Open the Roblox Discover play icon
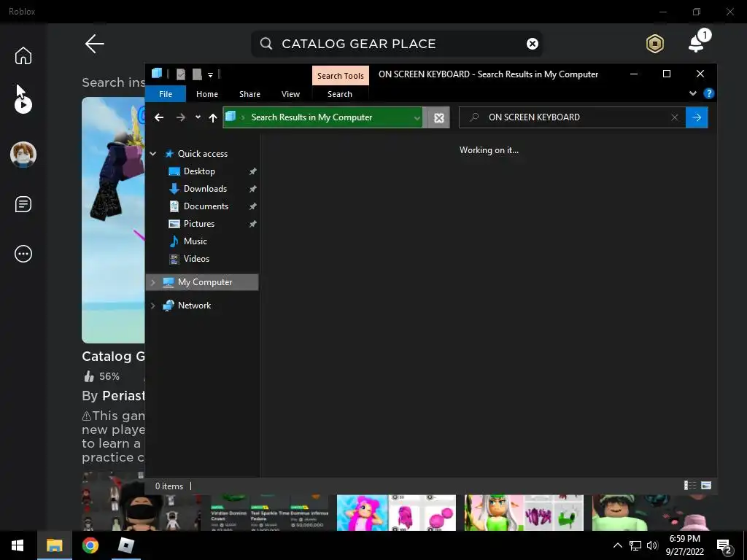This screenshot has height=560, width=747. coord(23,105)
